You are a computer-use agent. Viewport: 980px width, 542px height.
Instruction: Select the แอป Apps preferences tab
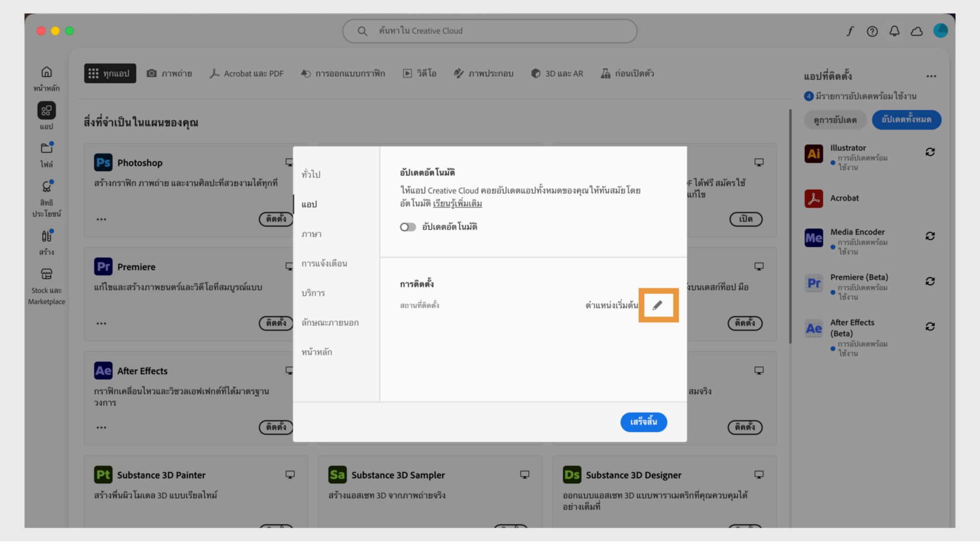click(309, 204)
